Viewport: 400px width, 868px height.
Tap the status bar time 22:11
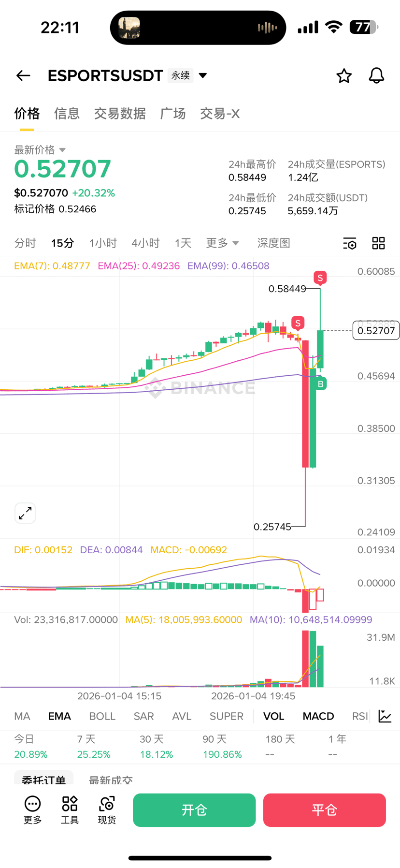(x=60, y=28)
